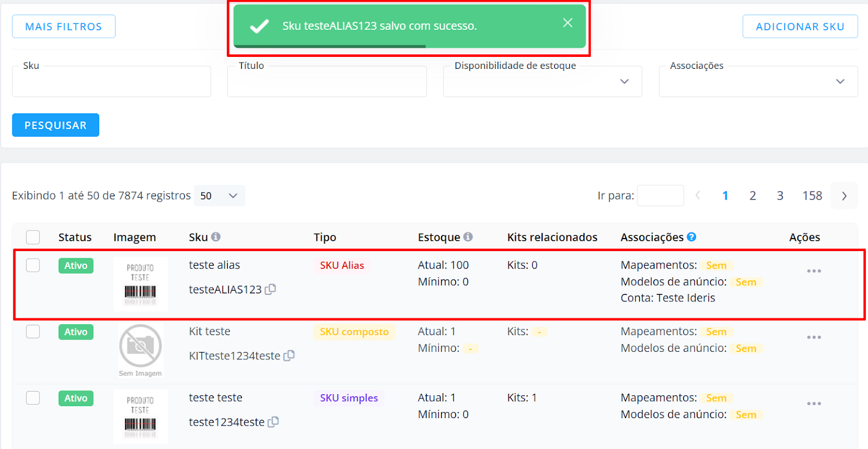Click the 'KITteste1234teste' SKU text

[x=234, y=356]
